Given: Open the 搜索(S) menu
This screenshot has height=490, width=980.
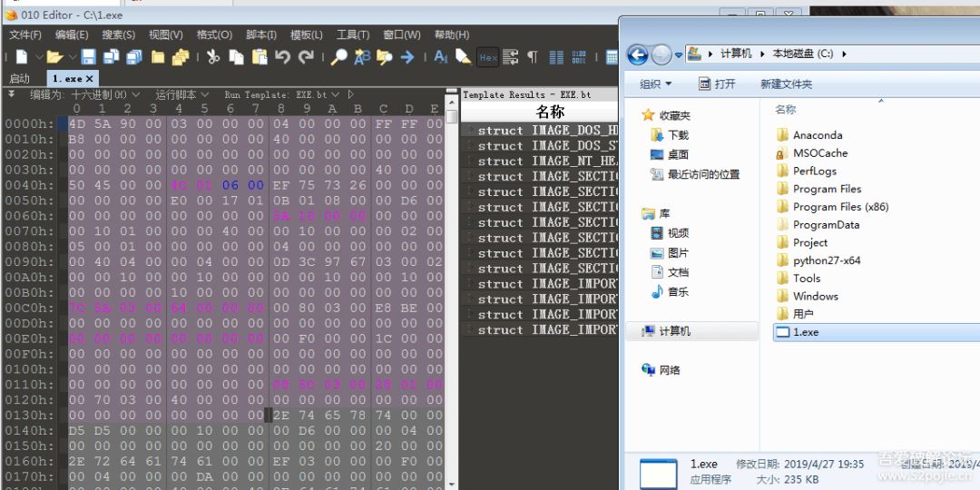Looking at the screenshot, I should coord(119,34).
